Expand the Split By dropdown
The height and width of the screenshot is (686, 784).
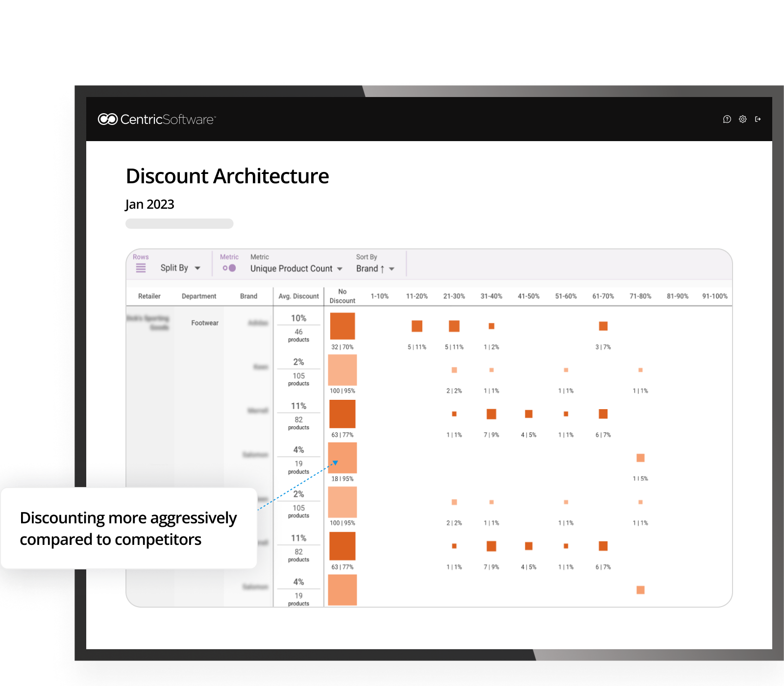(x=180, y=268)
